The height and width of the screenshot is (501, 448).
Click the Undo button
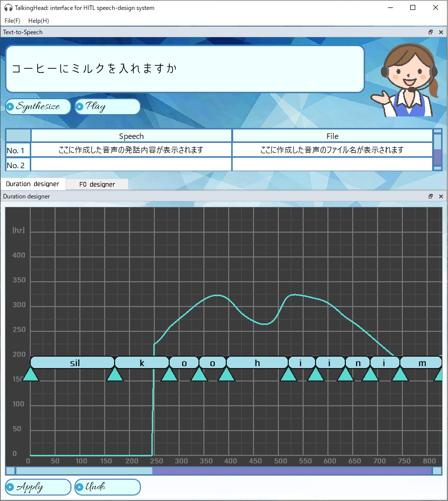[107, 487]
